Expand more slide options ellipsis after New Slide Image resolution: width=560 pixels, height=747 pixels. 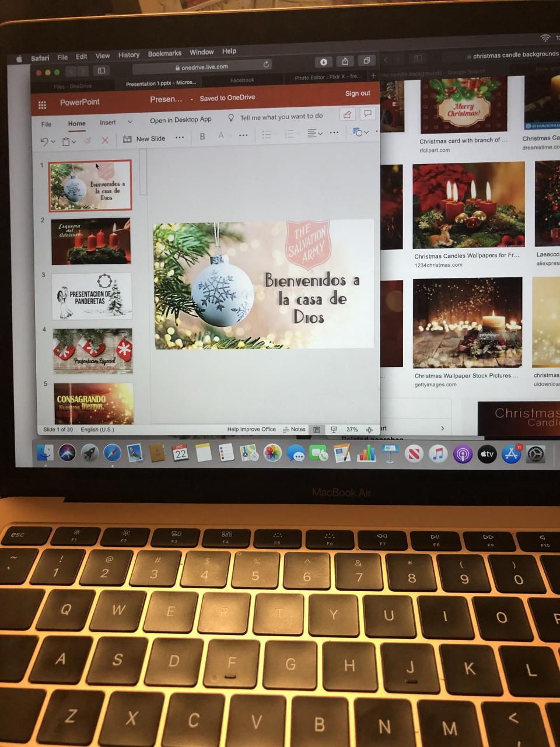point(180,138)
